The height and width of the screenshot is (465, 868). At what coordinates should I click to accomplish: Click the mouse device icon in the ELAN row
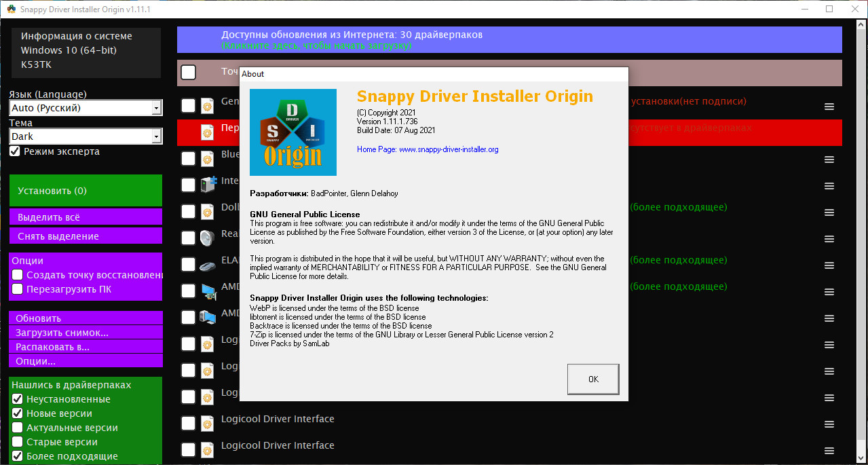(208, 265)
